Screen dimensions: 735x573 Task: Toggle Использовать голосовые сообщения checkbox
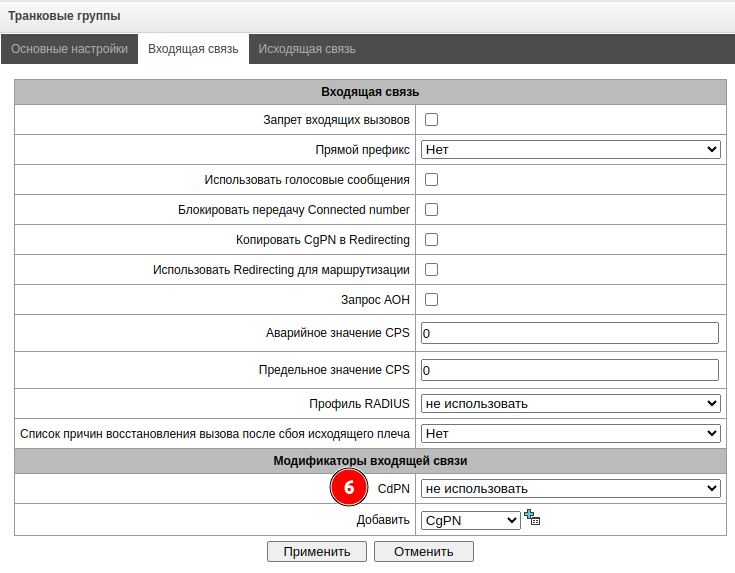pos(432,180)
